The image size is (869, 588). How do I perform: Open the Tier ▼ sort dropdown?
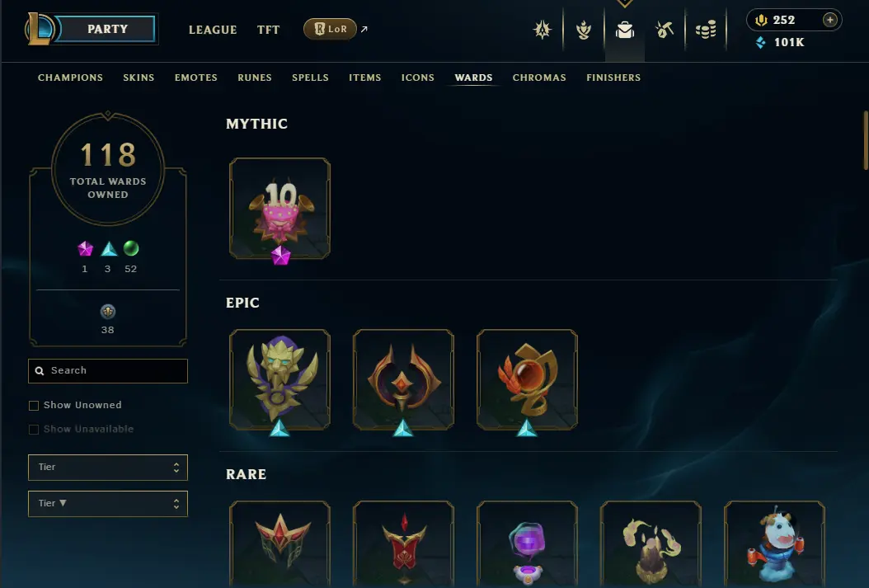[108, 504]
